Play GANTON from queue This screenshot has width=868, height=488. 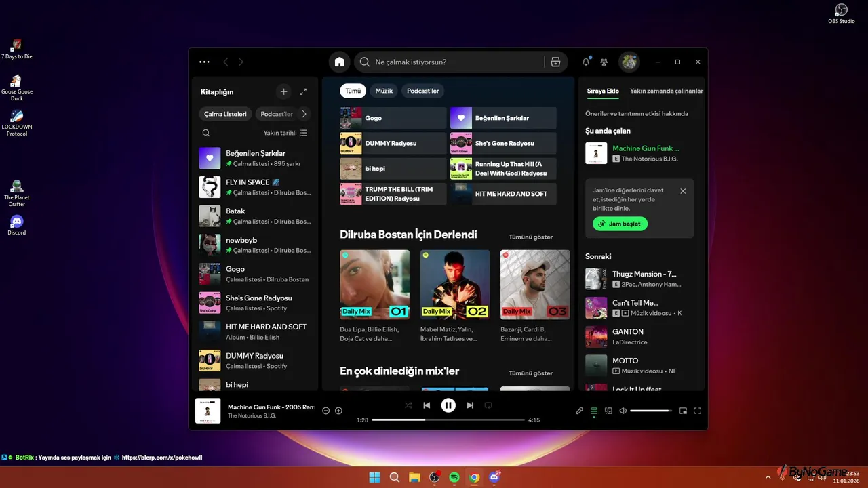click(x=639, y=337)
